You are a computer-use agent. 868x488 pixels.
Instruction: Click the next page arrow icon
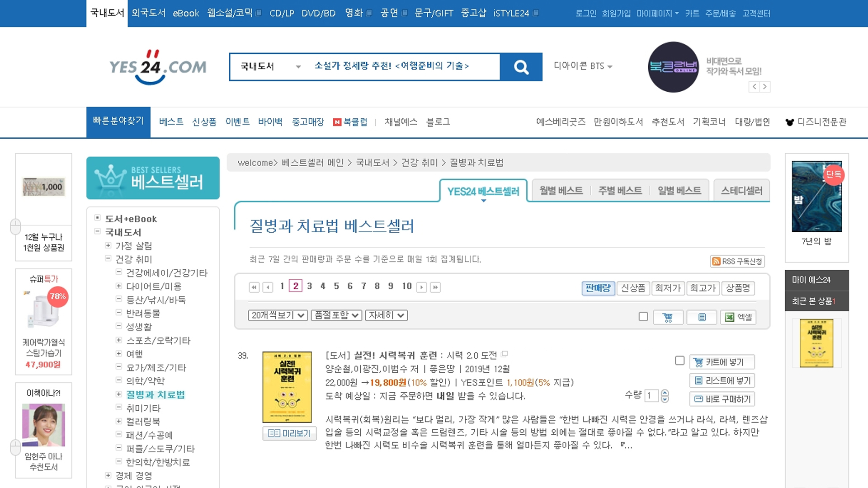click(x=421, y=287)
